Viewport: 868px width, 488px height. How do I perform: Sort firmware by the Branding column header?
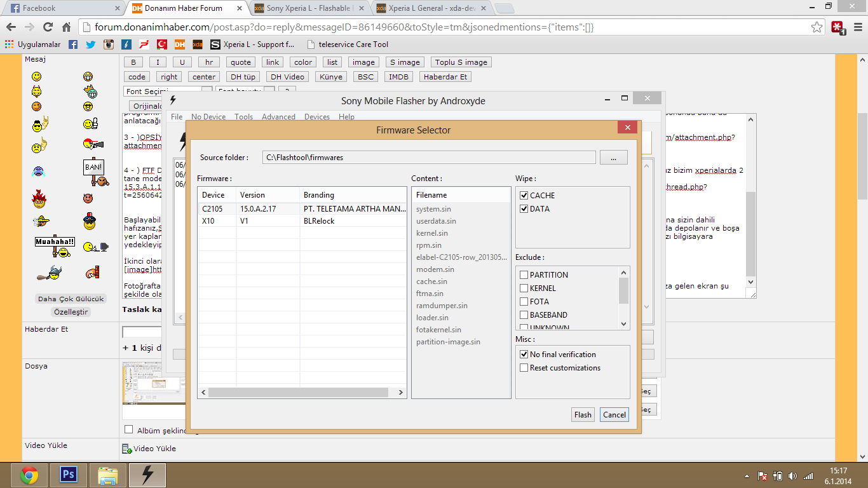[x=353, y=195]
